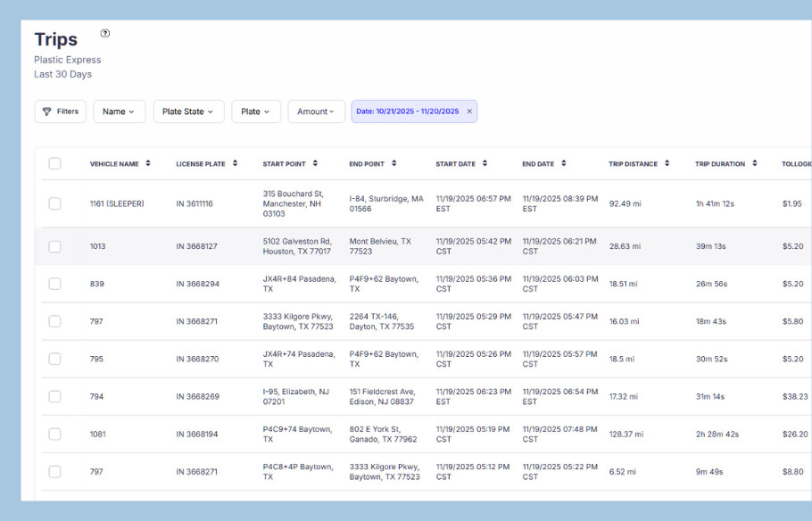The image size is (812, 521).
Task: Check the box for vehicle 1161 (SLEEPER)
Action: click(x=54, y=203)
